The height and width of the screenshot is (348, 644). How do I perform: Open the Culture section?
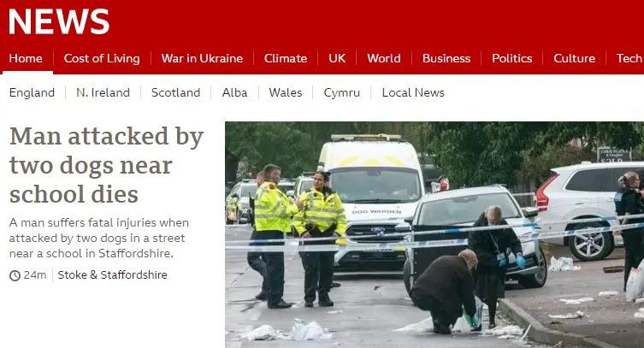(574, 58)
